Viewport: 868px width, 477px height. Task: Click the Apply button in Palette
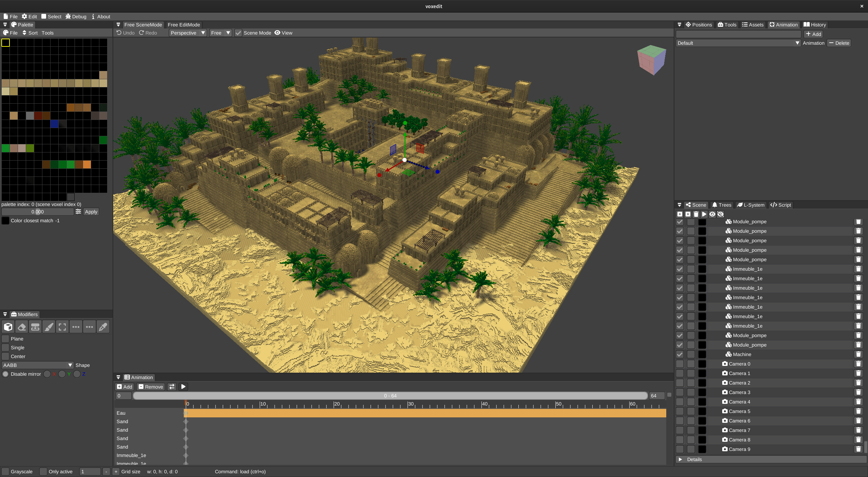(x=91, y=212)
